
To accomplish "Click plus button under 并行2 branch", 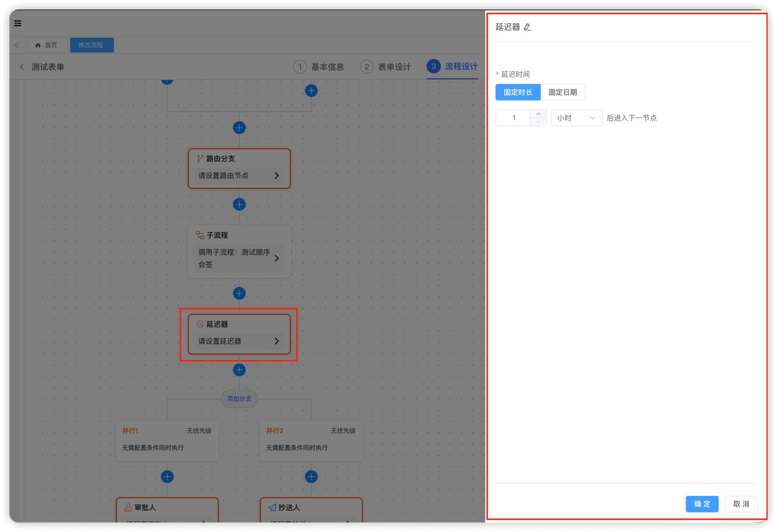I will click(x=311, y=476).
